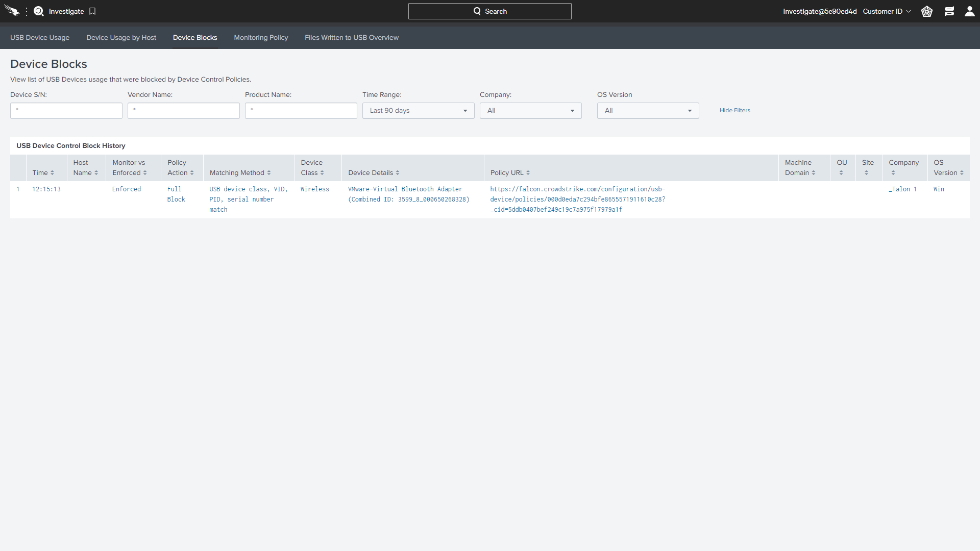Click the USB Device Control Block History title

[x=71, y=146]
